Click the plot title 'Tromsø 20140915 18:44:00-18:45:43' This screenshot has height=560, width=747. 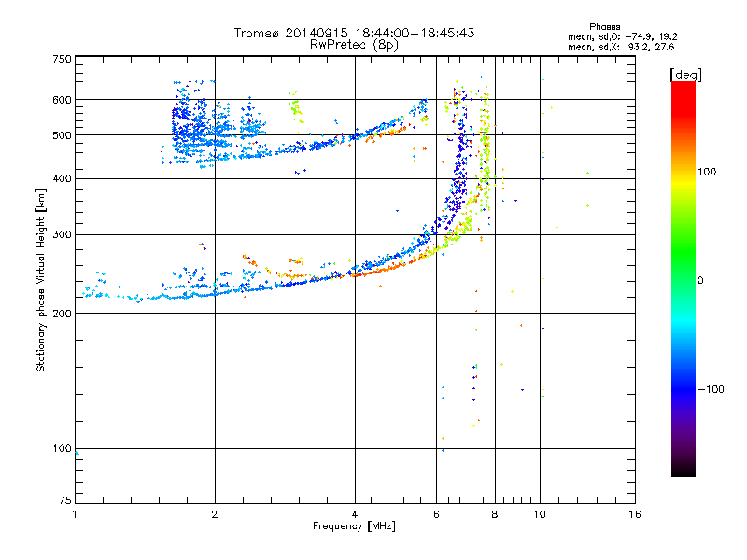[x=354, y=33]
